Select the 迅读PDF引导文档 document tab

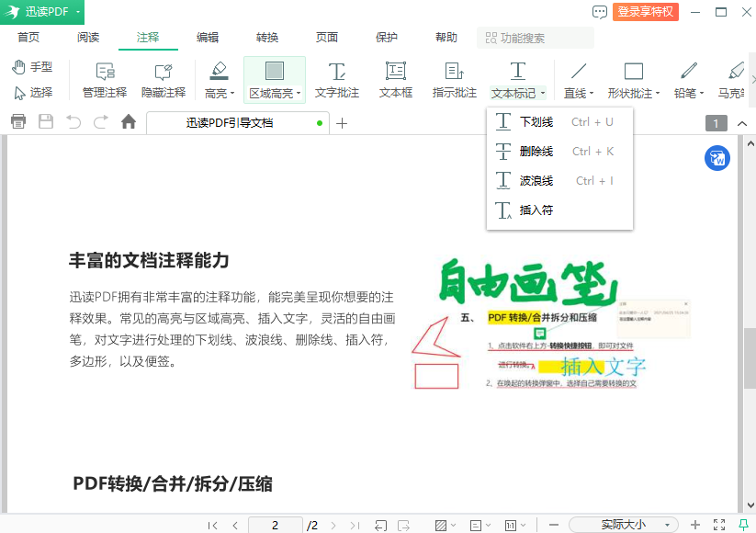238,123
